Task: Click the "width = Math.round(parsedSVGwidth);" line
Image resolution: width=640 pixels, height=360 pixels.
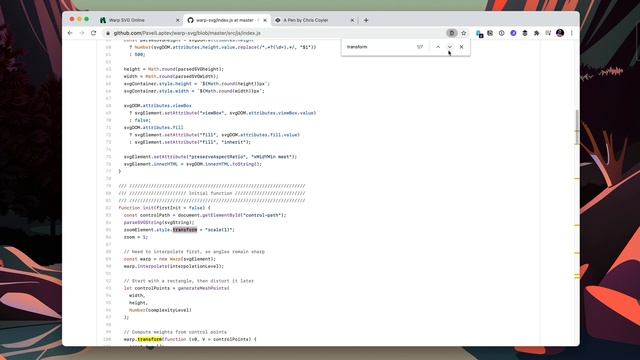Action: click(x=171, y=76)
